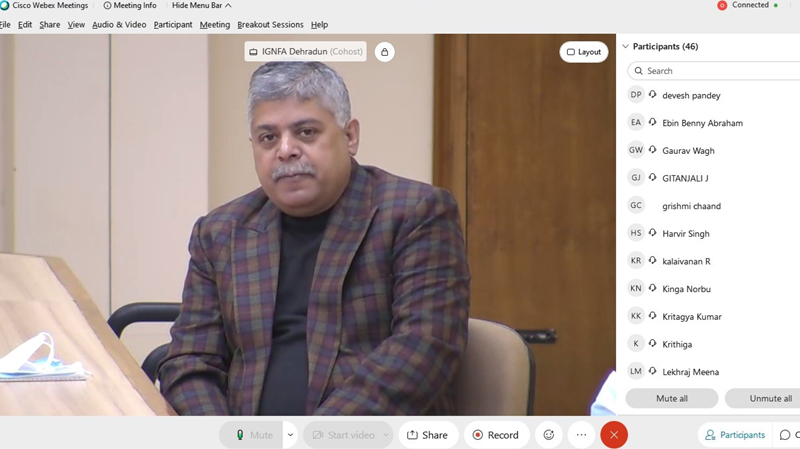This screenshot has height=449, width=800.
Task: Open the Layout button on the video
Action: [584, 52]
